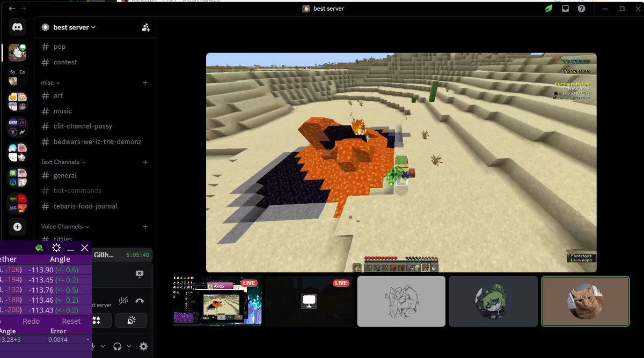644x358 pixels.
Task: Close the Ninjabrain Bot overlay
Action: pos(85,248)
